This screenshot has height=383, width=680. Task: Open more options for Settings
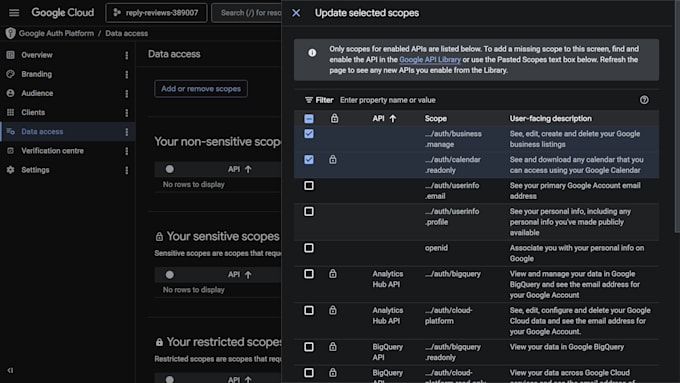[x=127, y=170]
